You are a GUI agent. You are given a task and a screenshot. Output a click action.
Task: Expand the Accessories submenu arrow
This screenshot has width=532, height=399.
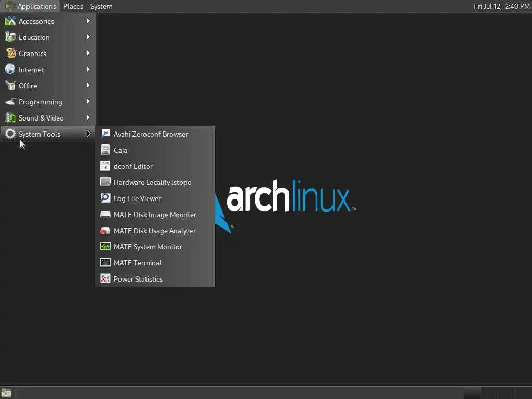pos(88,21)
